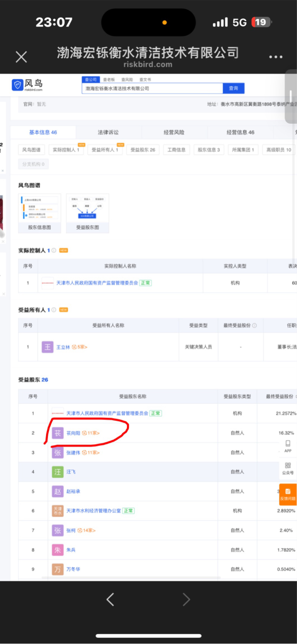Click the page scrollbar handle on right edge
297x644 pixels.
pos(291,97)
